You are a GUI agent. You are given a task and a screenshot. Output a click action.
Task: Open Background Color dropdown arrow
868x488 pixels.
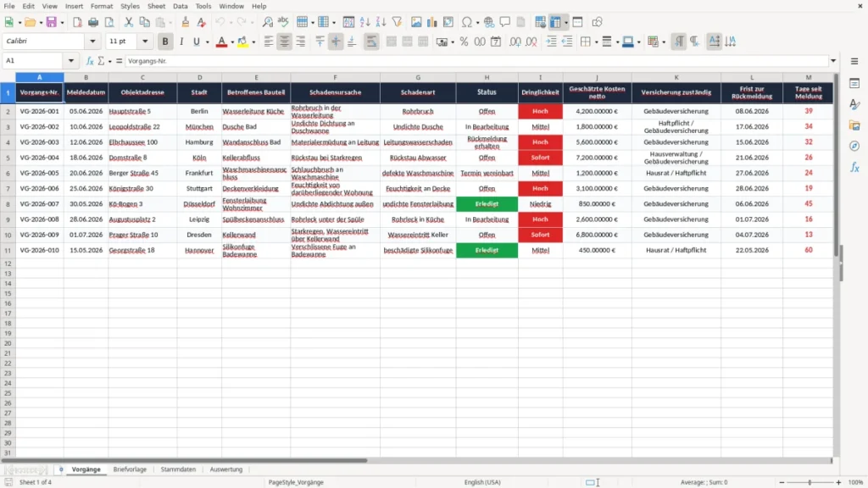[x=253, y=42]
